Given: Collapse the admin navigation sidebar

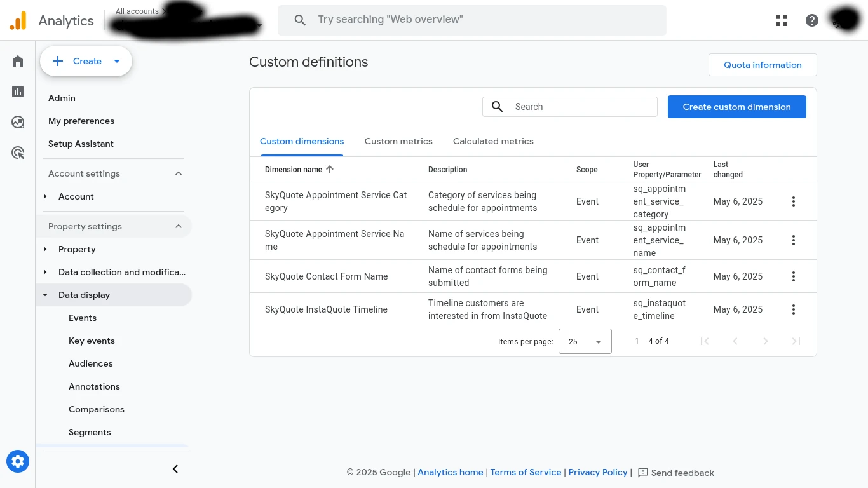Looking at the screenshot, I should pyautogui.click(x=175, y=469).
